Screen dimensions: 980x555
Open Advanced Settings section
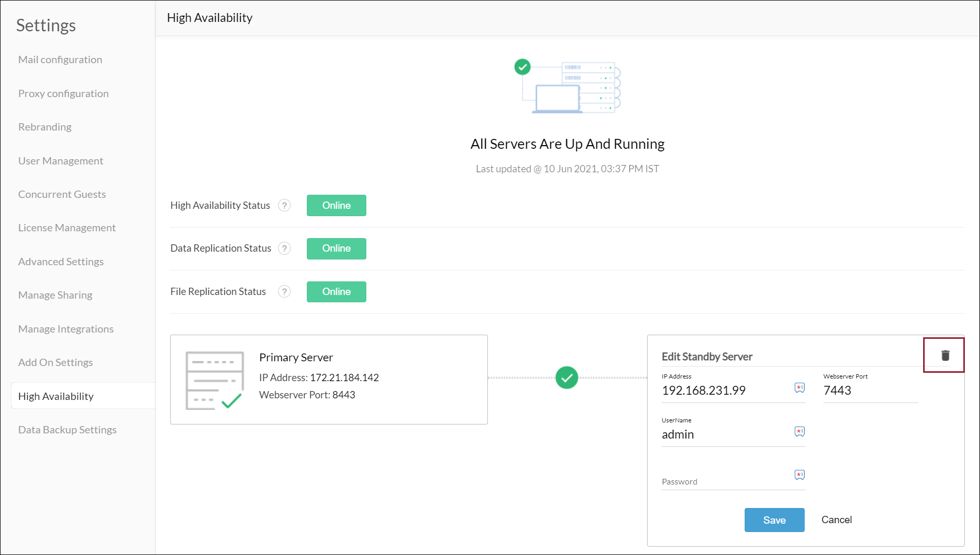tap(61, 262)
